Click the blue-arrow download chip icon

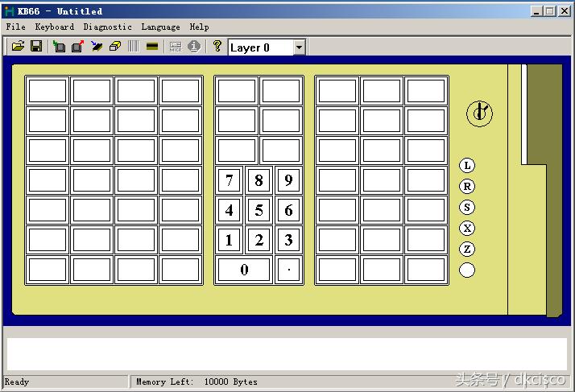pos(97,46)
